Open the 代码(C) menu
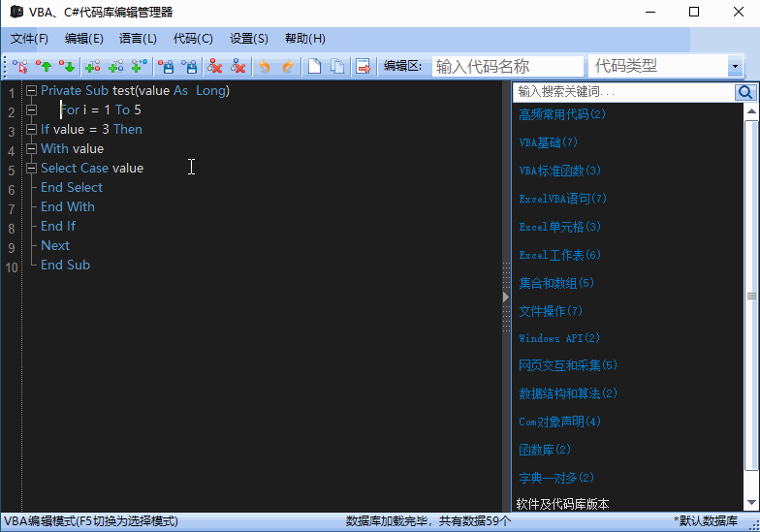This screenshot has height=532, width=760. click(193, 39)
